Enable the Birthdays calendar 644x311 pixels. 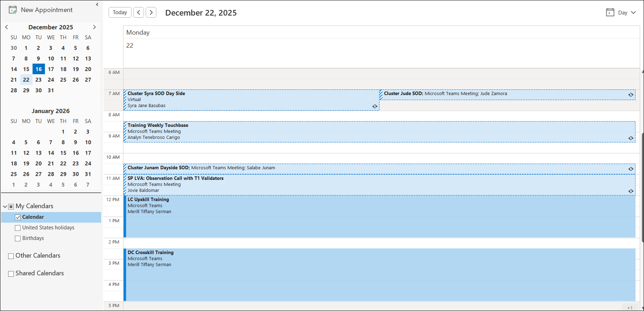click(18, 238)
